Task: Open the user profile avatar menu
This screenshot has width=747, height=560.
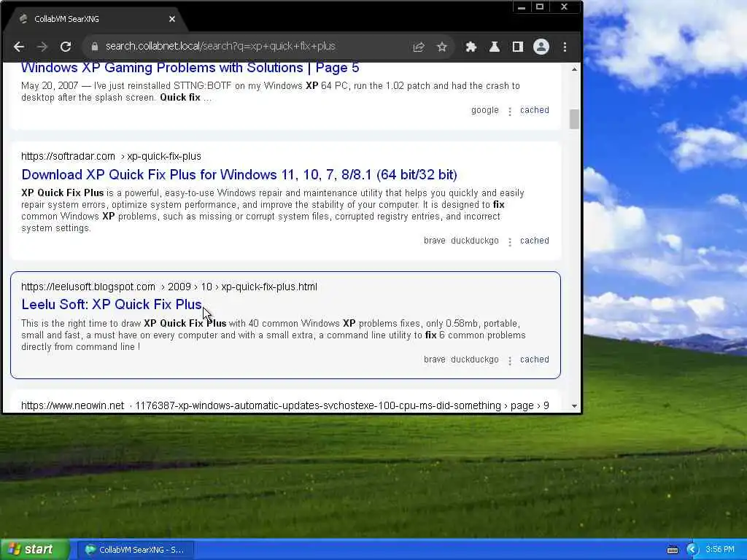Action: tap(541, 47)
